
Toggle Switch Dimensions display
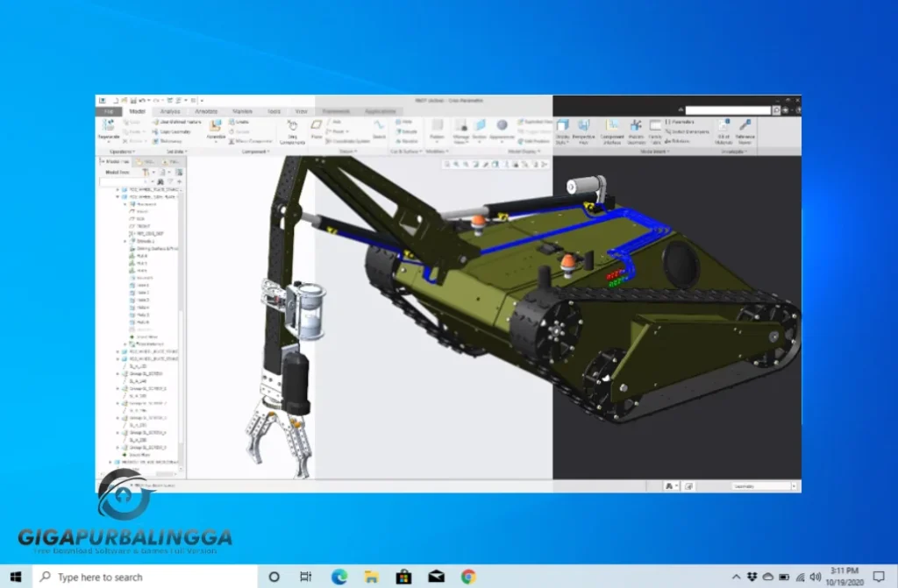tap(690, 131)
